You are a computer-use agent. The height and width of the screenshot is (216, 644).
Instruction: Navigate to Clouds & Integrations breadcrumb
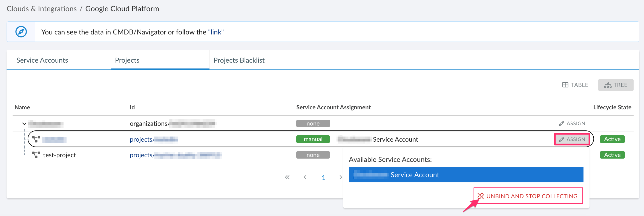click(42, 9)
